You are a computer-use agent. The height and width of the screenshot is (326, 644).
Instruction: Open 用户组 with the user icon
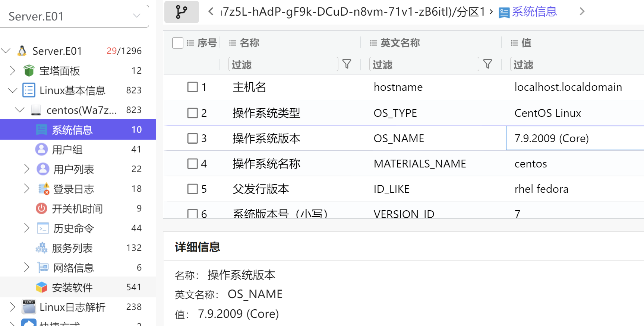tap(41, 150)
